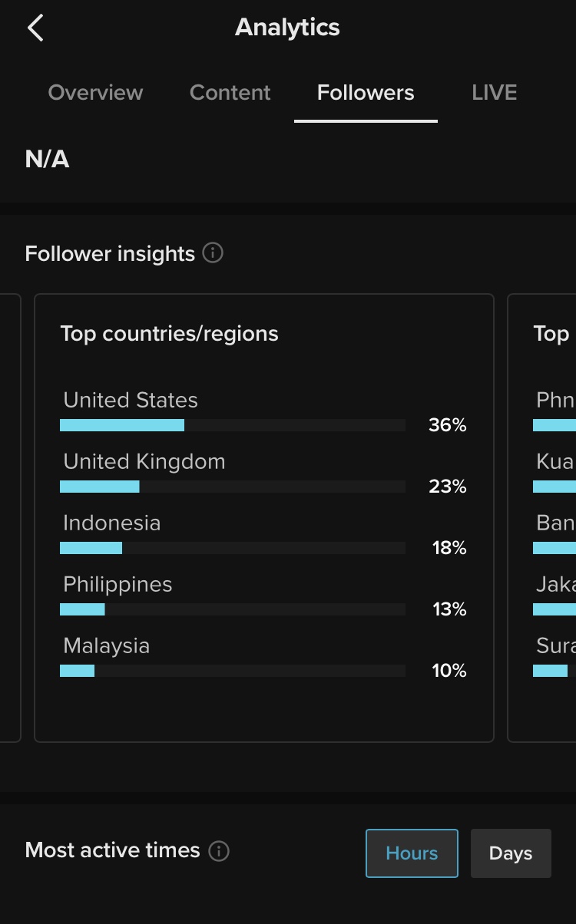Tap the N/A followers value
Screen dimensions: 576x924
(x=47, y=160)
